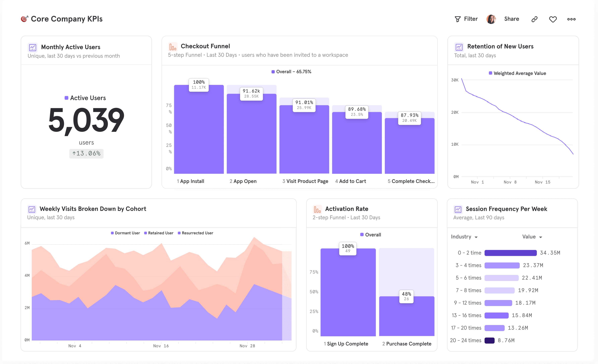Open the more options ellipsis menu
This screenshot has height=364, width=598.
[x=572, y=19]
